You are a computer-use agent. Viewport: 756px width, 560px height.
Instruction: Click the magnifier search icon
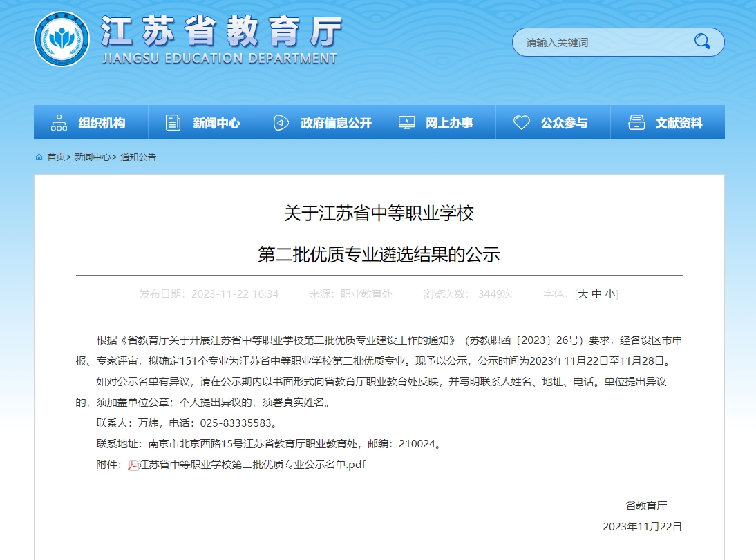702,42
